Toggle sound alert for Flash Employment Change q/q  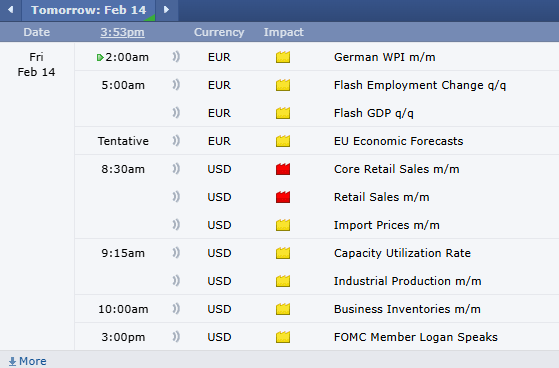pos(176,85)
